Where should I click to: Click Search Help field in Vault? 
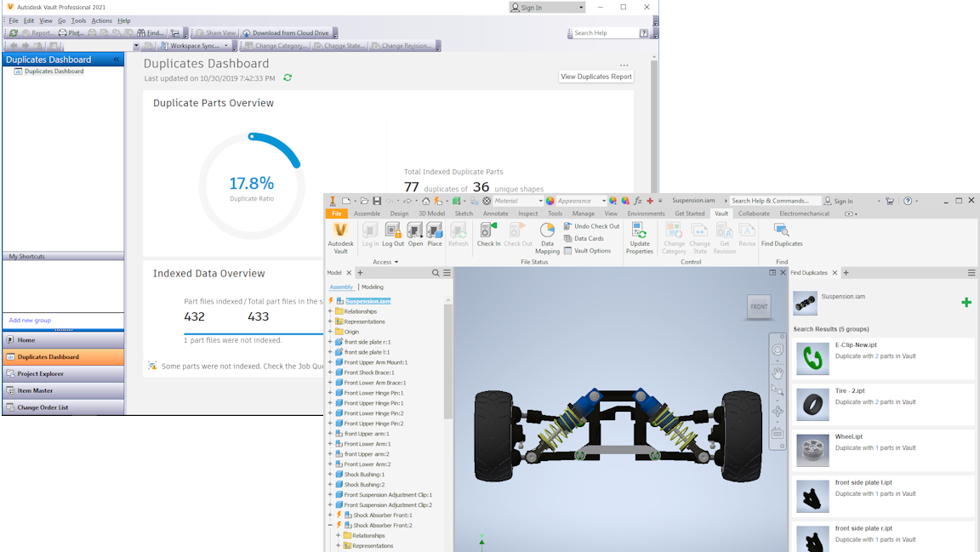point(607,32)
